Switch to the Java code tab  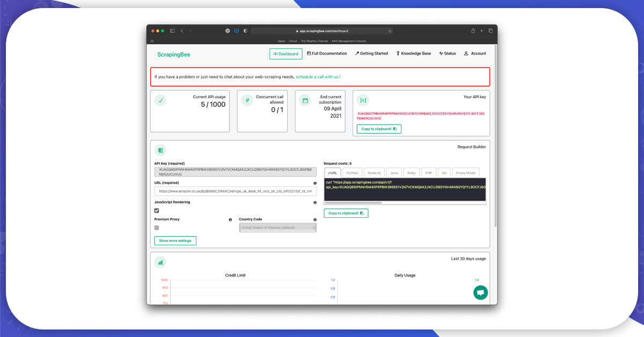393,173
